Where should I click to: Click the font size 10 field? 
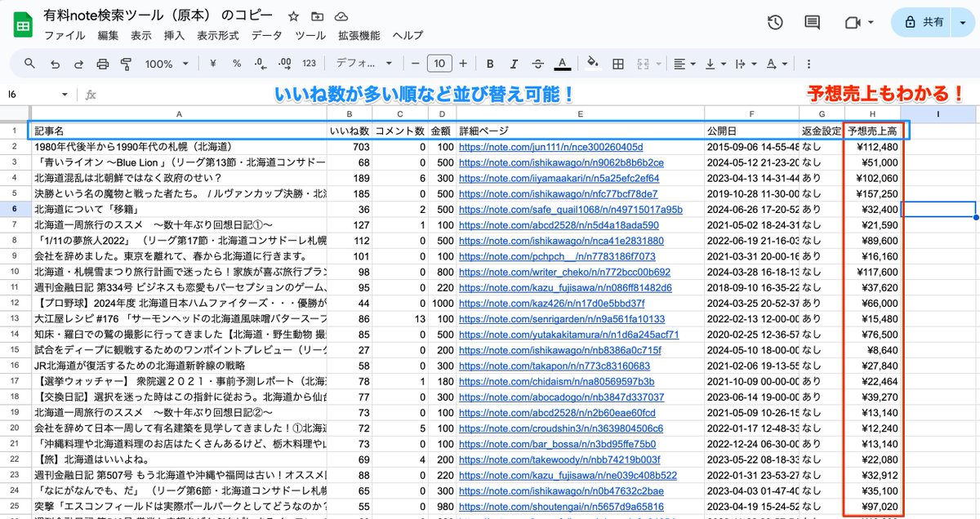tap(439, 64)
